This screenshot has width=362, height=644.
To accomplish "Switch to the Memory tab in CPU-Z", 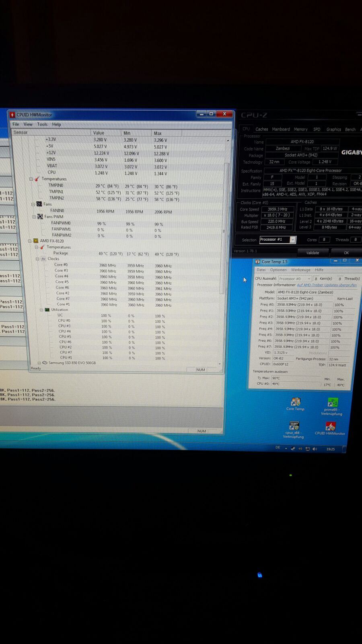I will 300,129.
